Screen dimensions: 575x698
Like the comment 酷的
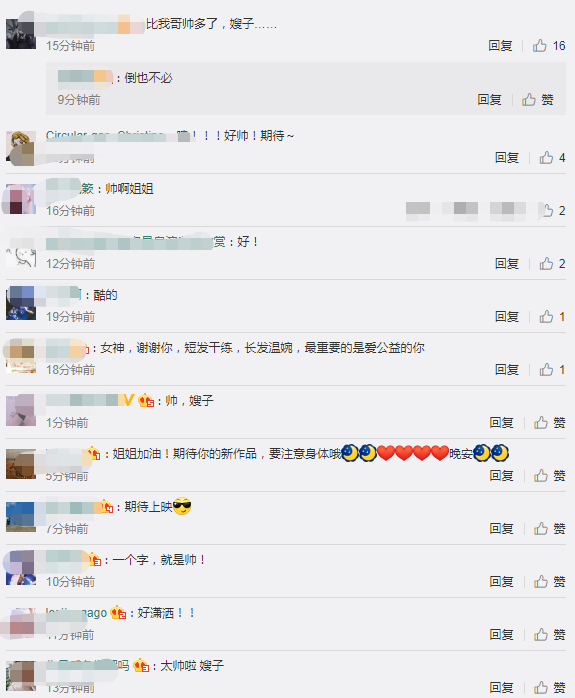552,317
